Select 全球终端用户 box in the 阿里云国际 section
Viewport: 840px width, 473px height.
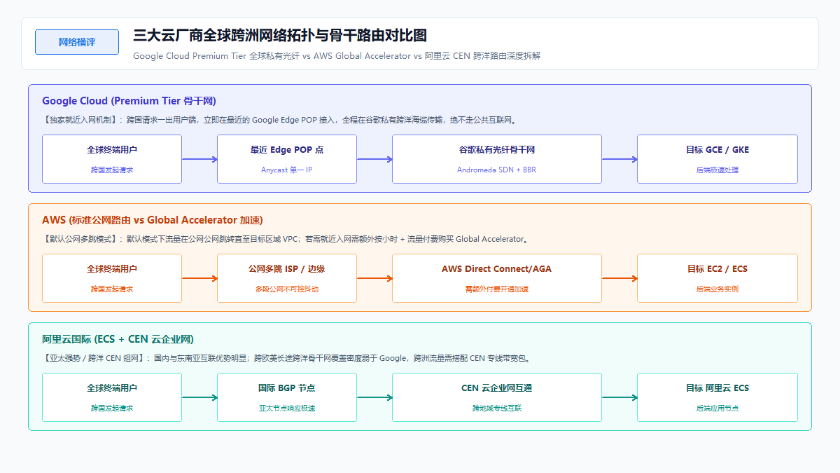pyautogui.click(x=112, y=397)
